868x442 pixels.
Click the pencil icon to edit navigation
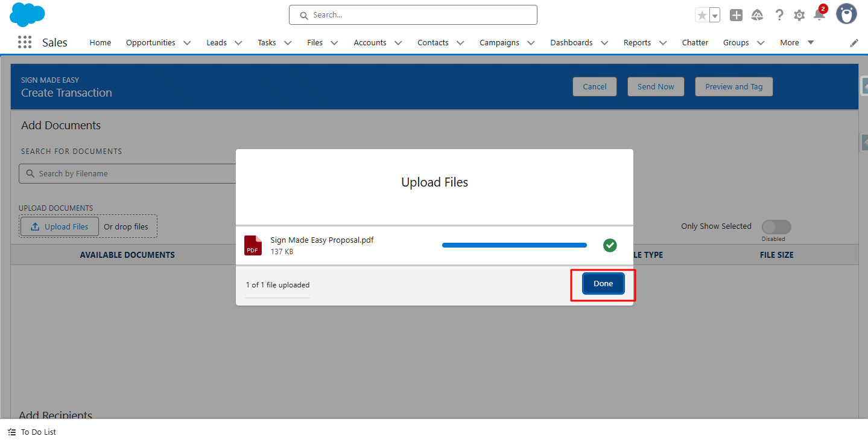[x=854, y=43]
